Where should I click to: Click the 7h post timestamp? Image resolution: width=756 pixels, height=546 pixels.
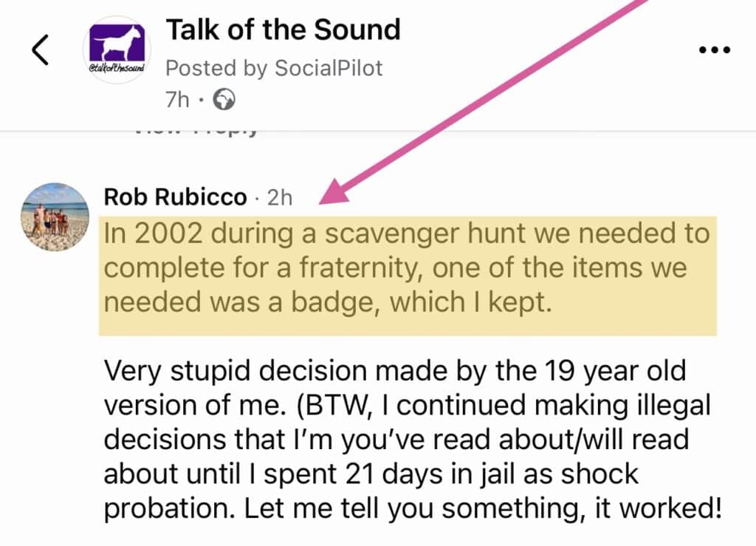(x=178, y=99)
